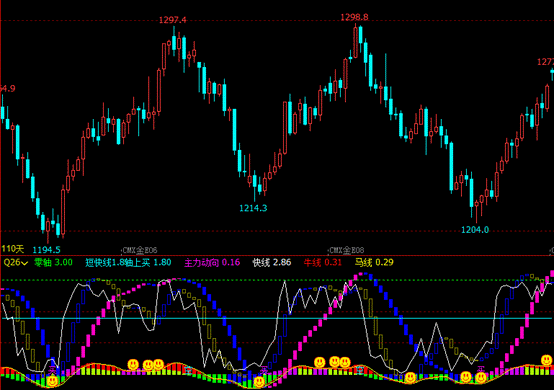This screenshot has width=554, height=390.
Task: Click the smiley icon at the indicator's far right edge
Action: (x=547, y=360)
